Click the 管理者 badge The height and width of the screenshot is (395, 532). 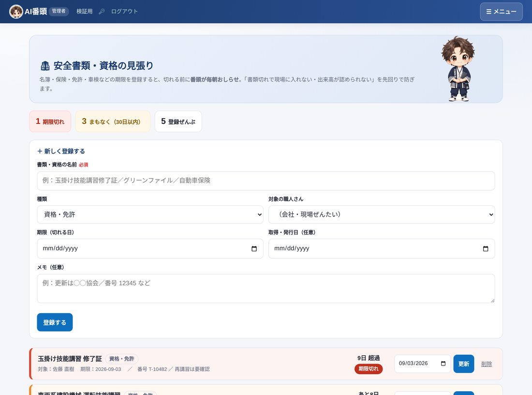click(x=59, y=11)
